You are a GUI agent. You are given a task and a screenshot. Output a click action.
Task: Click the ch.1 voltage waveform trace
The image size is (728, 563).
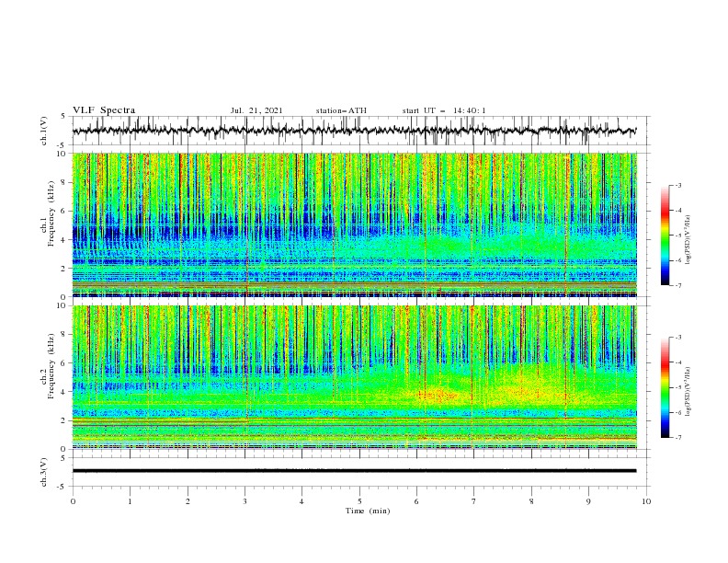point(355,131)
